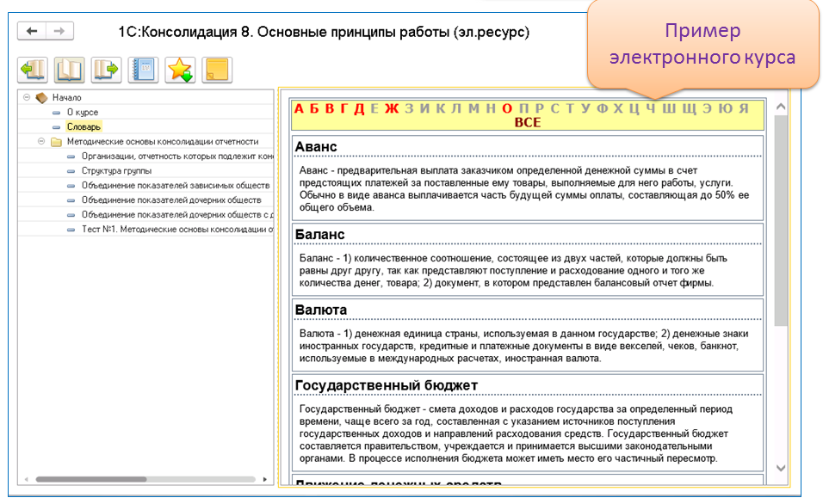The image size is (823, 504).
Task: Collapse Методические основы консолидации отчетности folder
Action: click(x=41, y=141)
